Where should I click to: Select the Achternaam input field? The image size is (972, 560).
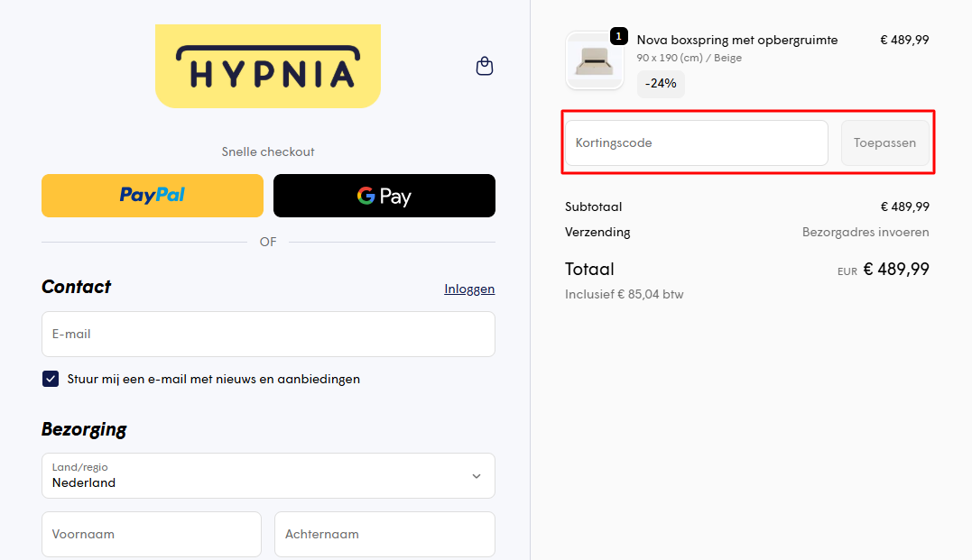point(384,534)
